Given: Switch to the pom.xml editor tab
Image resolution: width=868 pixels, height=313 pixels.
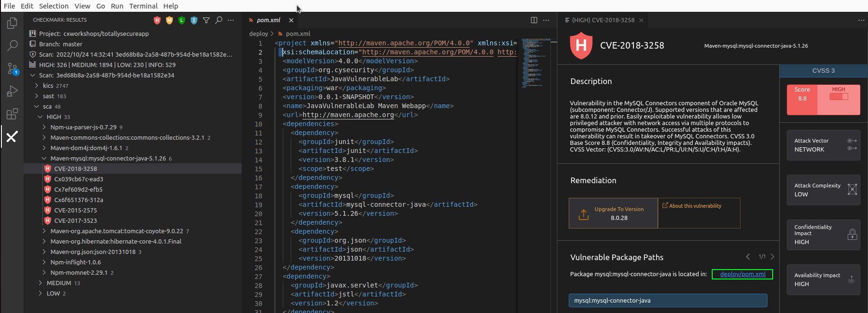Looking at the screenshot, I should pos(268,20).
